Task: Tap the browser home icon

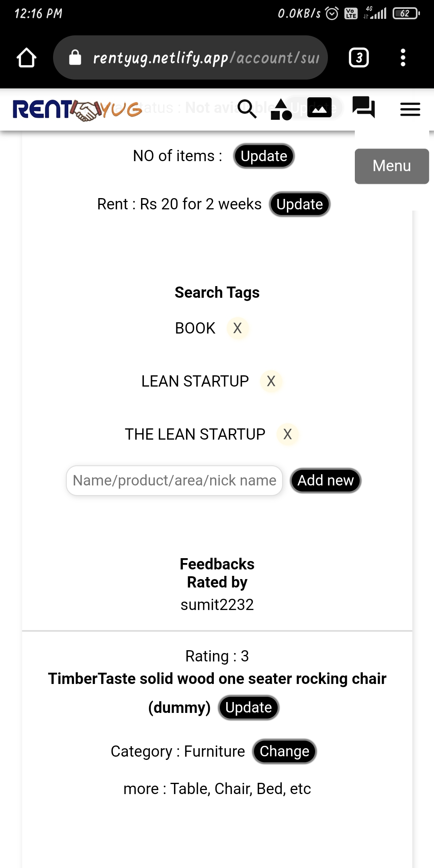Action: point(27,58)
